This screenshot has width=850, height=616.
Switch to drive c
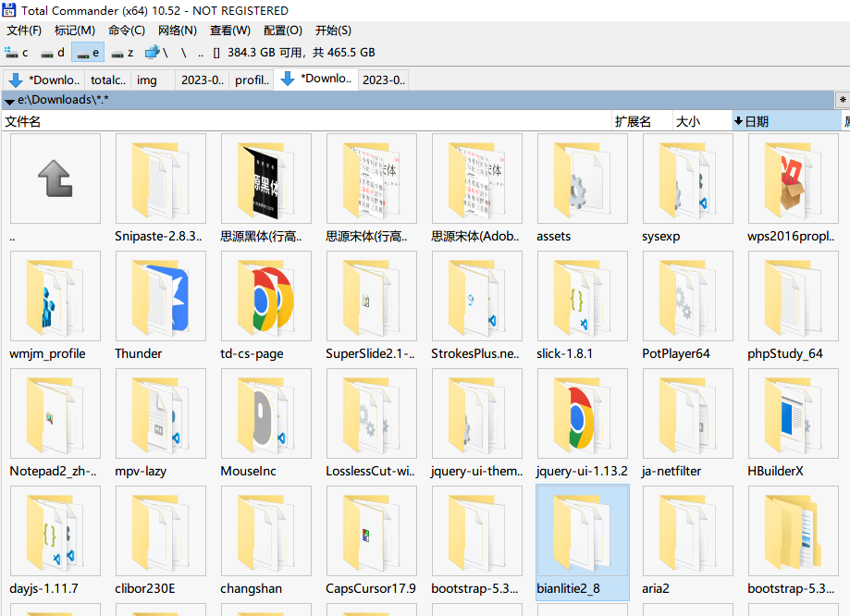point(18,53)
